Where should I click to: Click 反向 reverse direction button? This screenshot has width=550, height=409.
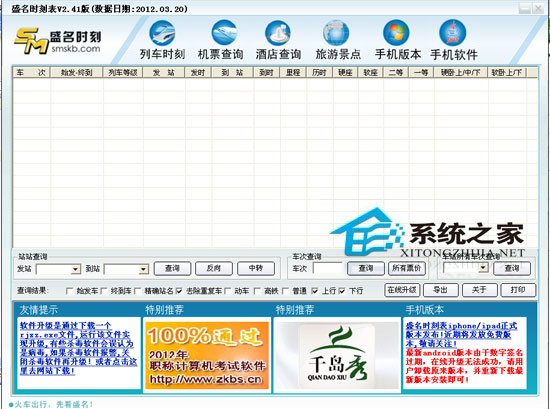pyautogui.click(x=214, y=268)
